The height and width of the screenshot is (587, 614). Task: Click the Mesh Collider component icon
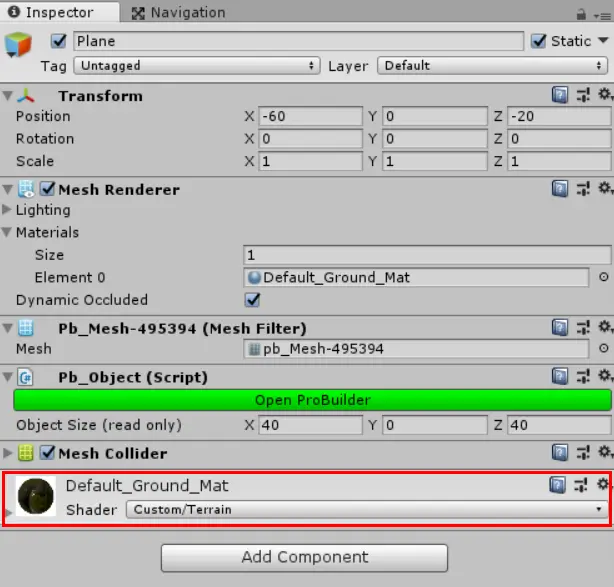[x=26, y=453]
